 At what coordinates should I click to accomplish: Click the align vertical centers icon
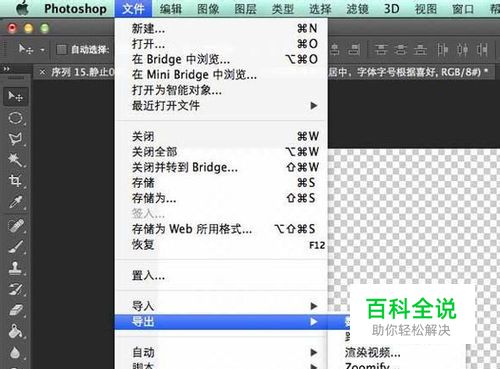[400, 50]
